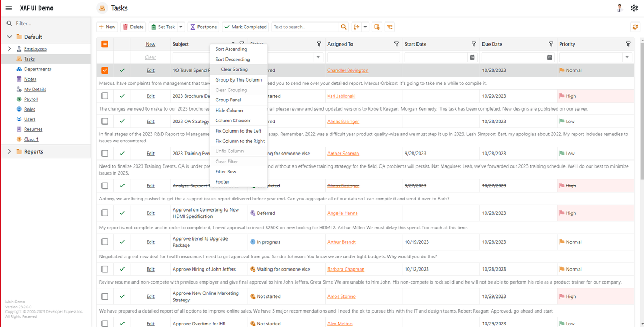Open the settings gear menu

pyautogui.click(x=634, y=8)
